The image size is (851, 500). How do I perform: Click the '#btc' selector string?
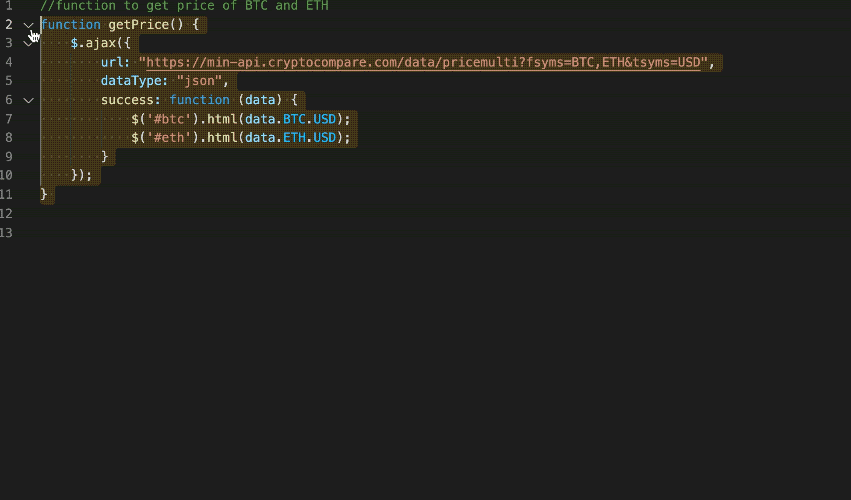tap(169, 119)
